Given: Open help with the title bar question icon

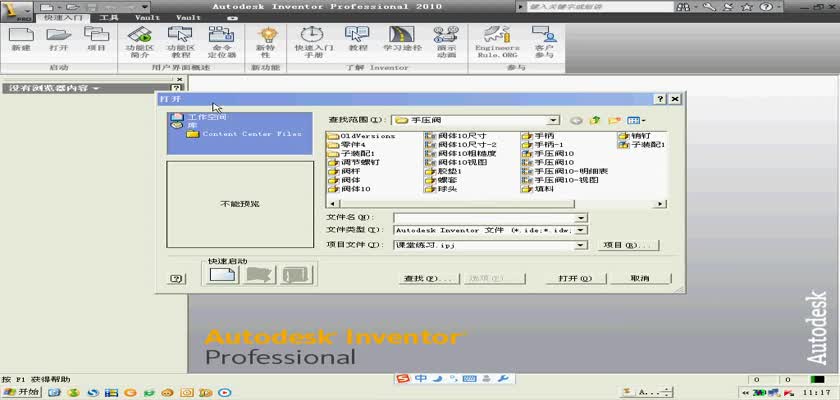Looking at the screenshot, I should (764, 7).
